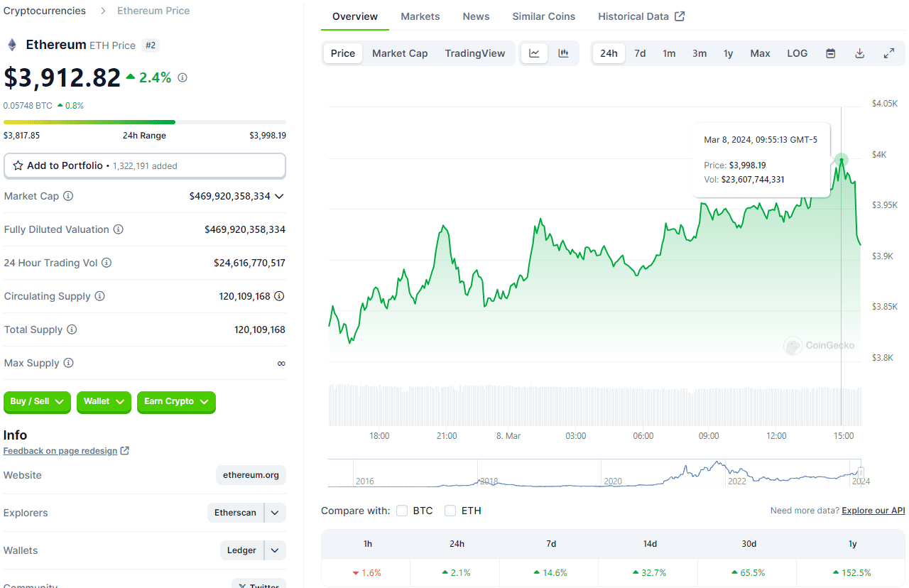Select the 3m time range

tap(700, 53)
